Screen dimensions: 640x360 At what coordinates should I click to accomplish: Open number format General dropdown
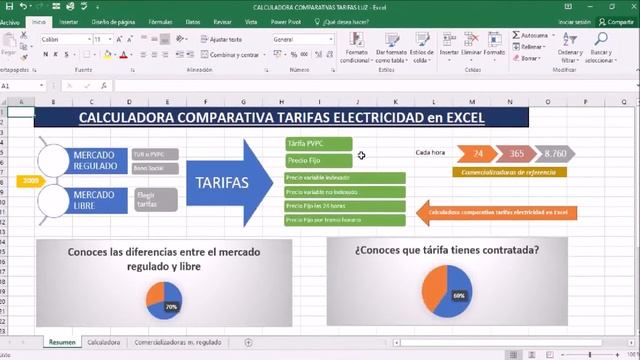click(x=331, y=40)
